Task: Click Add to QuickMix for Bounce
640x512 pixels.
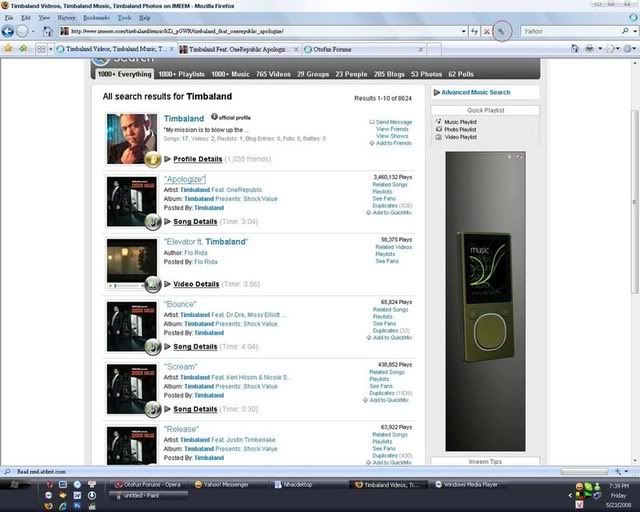Action: (x=392, y=338)
